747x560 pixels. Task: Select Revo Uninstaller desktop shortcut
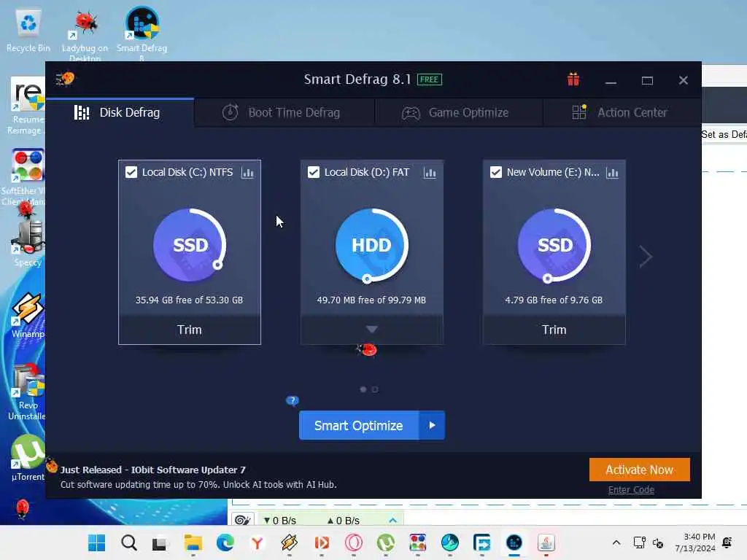[27, 392]
